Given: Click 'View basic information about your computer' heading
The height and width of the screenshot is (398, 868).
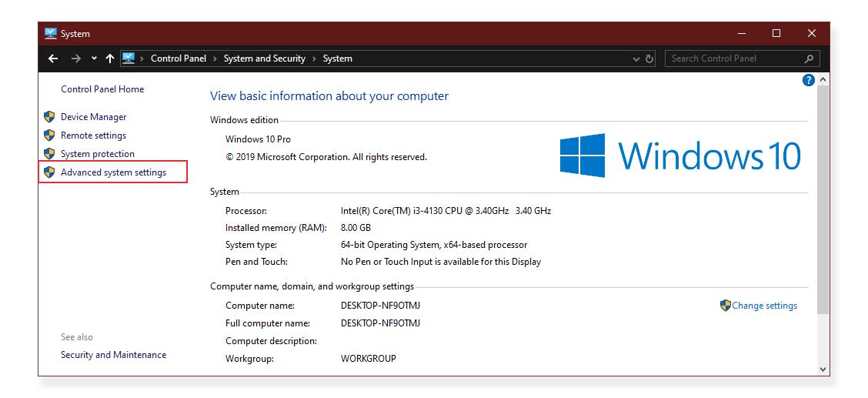Looking at the screenshot, I should click(x=329, y=96).
